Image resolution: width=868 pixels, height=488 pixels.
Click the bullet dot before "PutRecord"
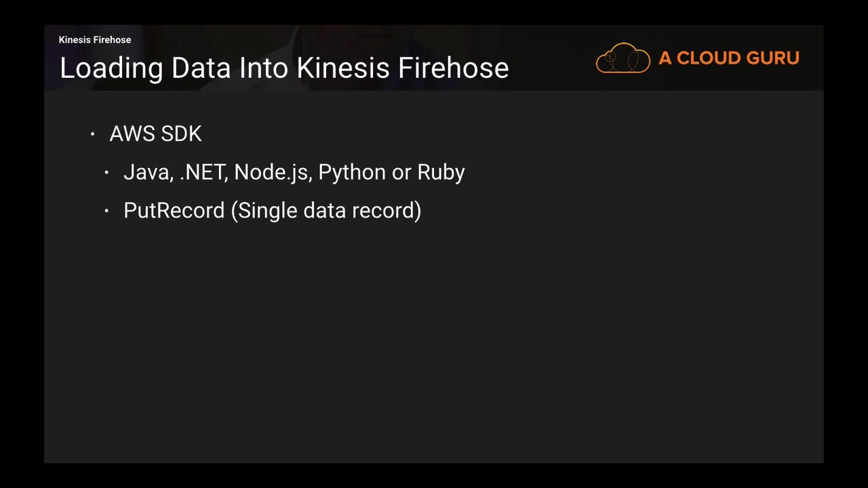coord(106,211)
